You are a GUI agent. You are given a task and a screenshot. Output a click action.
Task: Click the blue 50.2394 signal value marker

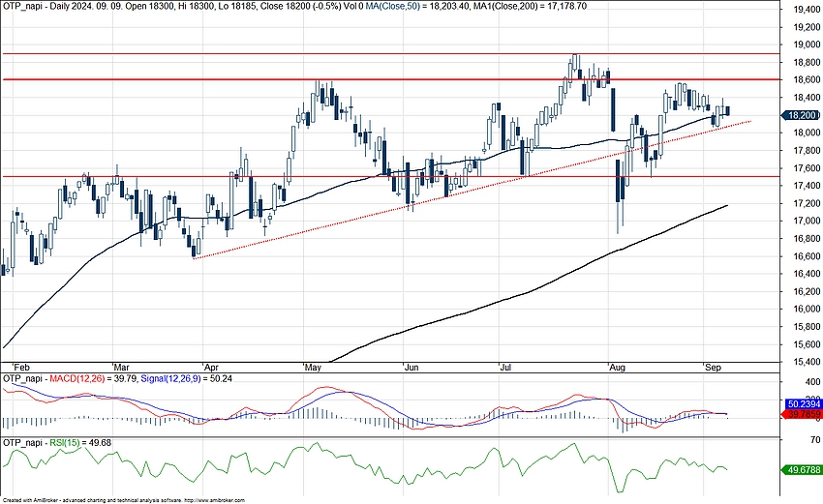(x=803, y=404)
